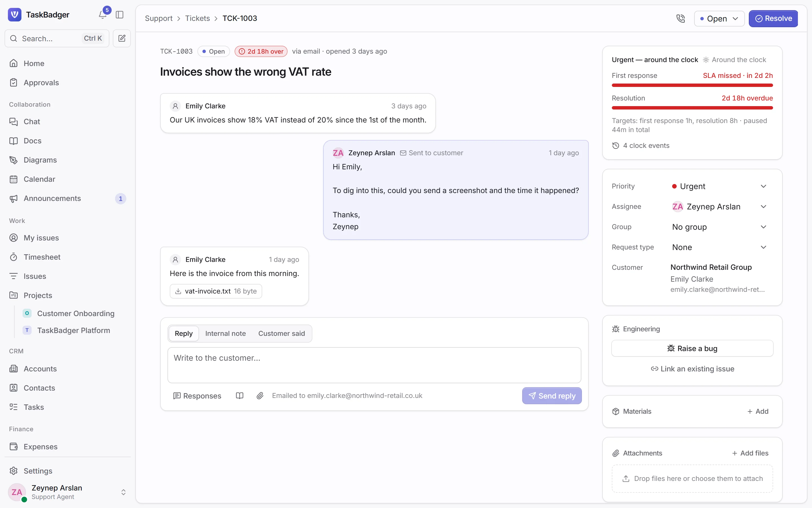
Task: Open the notifications bell
Action: coord(103,15)
